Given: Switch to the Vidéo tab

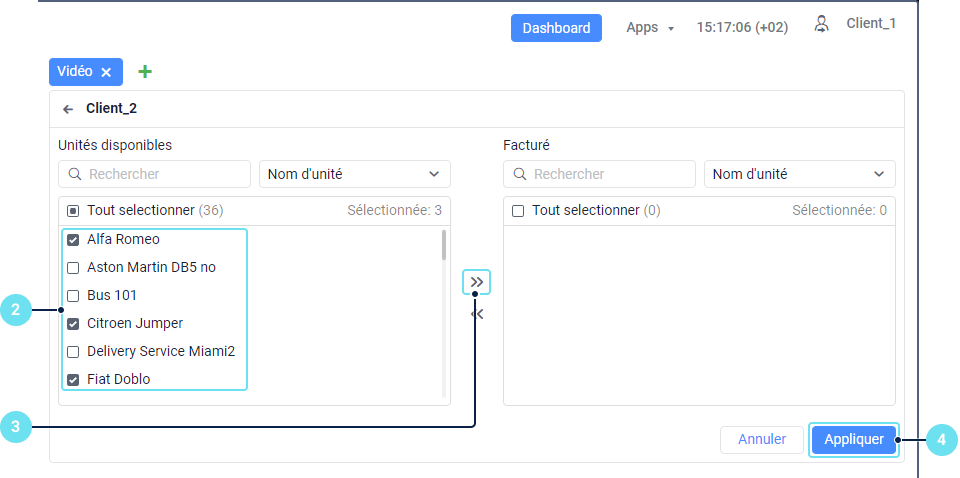Looking at the screenshot, I should click(75, 72).
